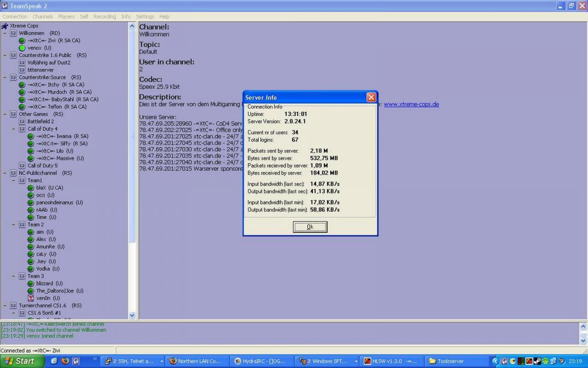Collapse the Call of Duty 4 sub-channel
Screen dimensions: 588x368
point(14,129)
